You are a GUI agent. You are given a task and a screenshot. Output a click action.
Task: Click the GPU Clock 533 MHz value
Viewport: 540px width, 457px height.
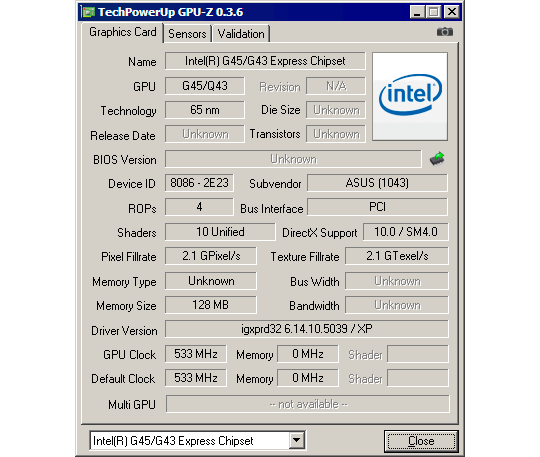click(196, 354)
